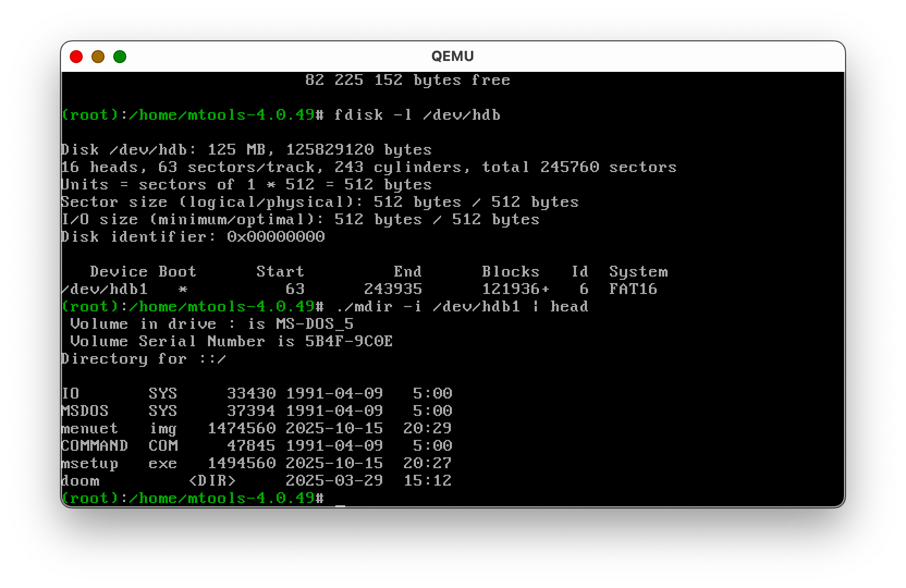
Task: Click the doom directory name
Action: pos(81,481)
